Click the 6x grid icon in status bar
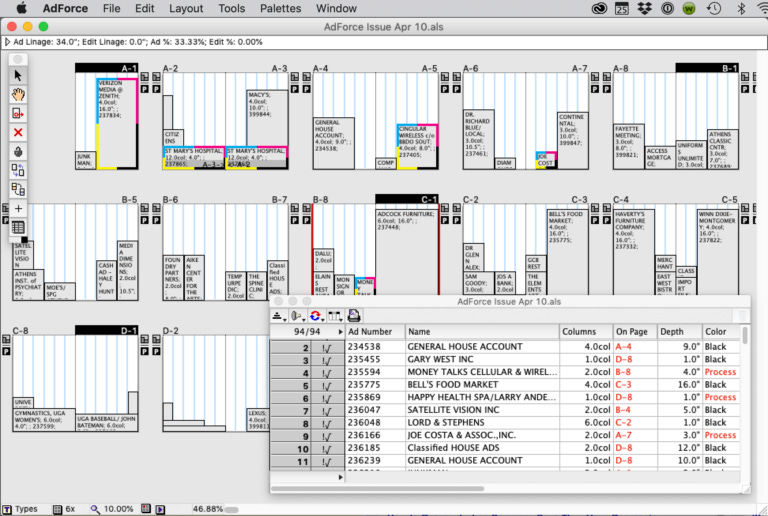 tap(57, 510)
